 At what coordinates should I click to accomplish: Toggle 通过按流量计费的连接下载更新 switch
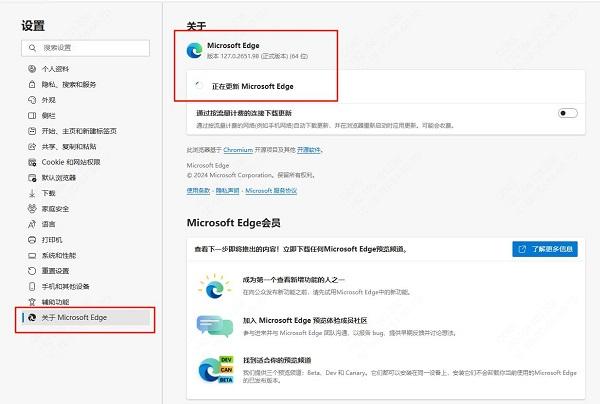(567, 113)
